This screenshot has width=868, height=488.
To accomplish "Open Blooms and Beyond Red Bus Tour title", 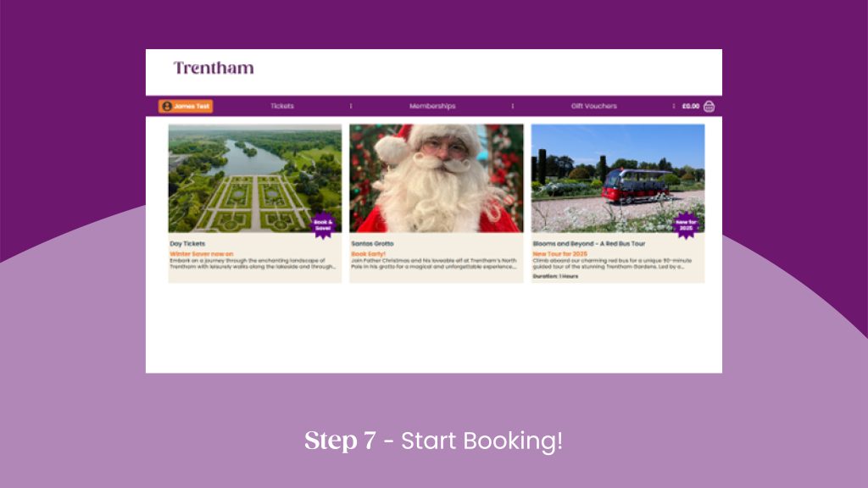I will click(x=589, y=243).
